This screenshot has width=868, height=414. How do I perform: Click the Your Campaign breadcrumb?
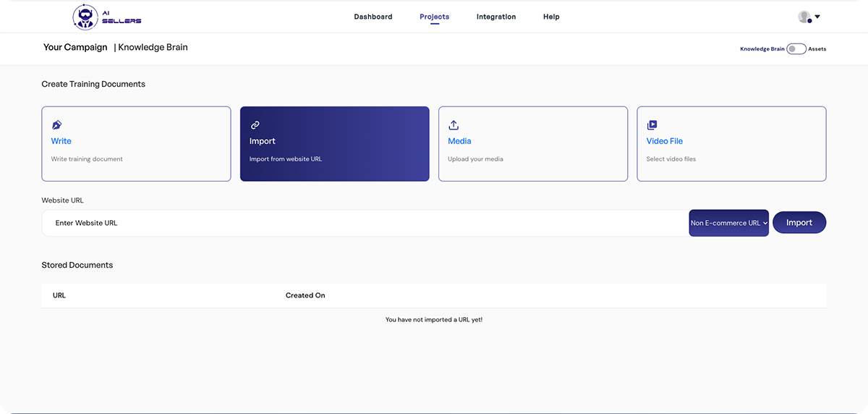coord(75,47)
